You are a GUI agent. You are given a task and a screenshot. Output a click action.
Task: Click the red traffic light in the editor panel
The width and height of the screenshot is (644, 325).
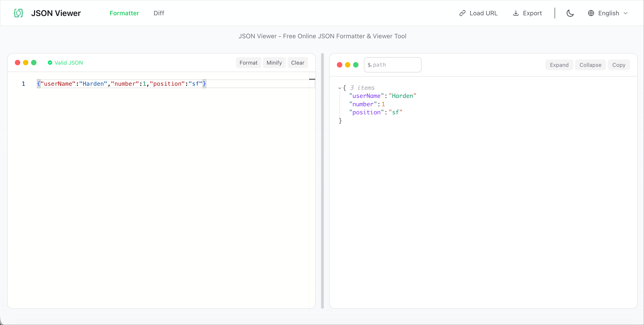(17, 62)
